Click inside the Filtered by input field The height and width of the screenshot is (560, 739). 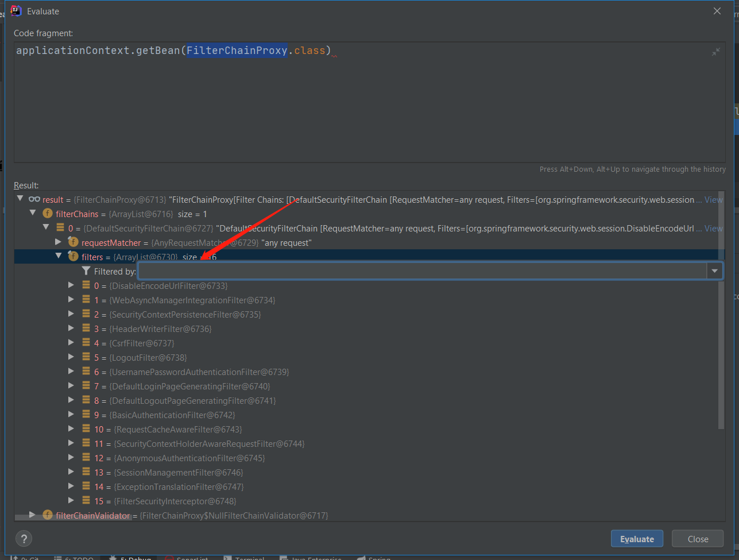pyautogui.click(x=402, y=271)
